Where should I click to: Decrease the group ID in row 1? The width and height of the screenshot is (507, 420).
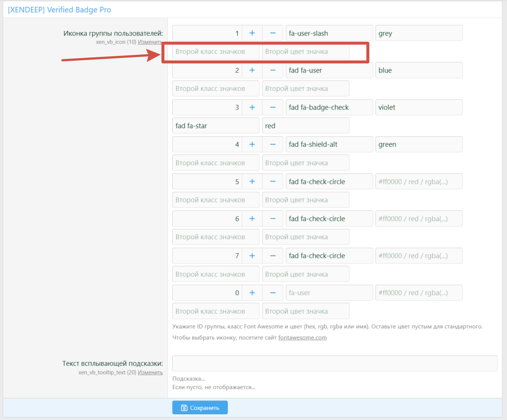[273, 33]
